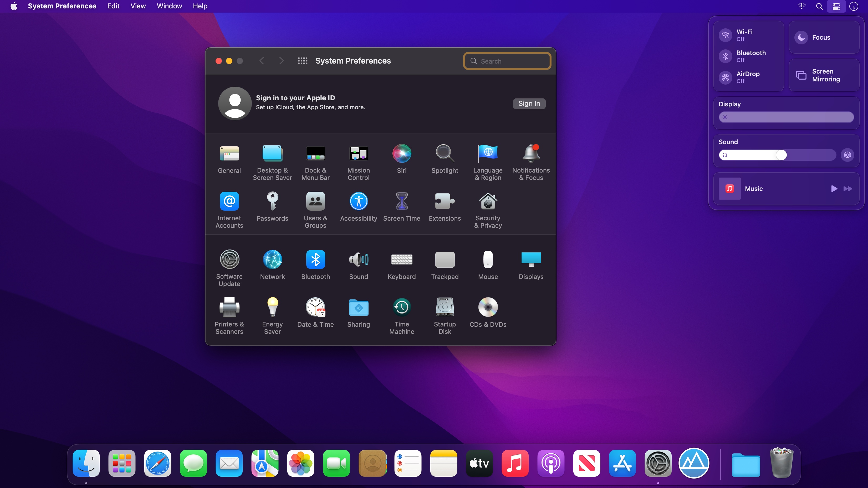Go forward with the right chevron

point(281,61)
